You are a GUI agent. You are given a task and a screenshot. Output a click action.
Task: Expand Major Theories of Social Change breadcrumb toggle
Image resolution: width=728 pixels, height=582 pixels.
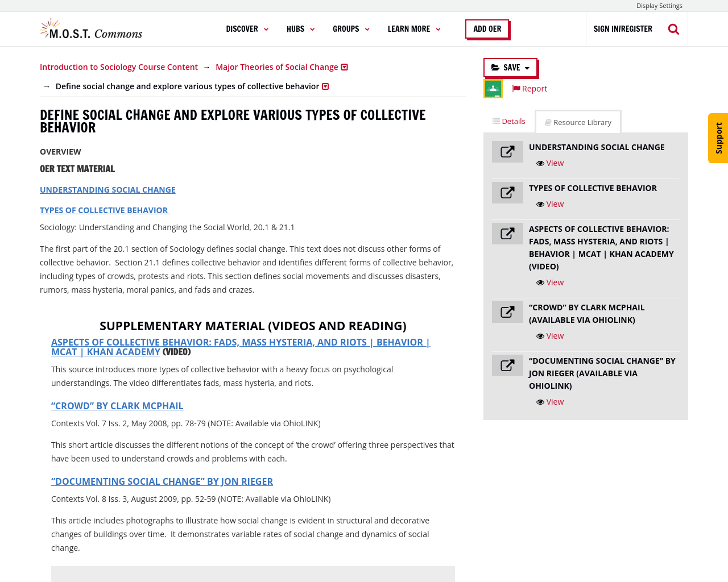344,67
